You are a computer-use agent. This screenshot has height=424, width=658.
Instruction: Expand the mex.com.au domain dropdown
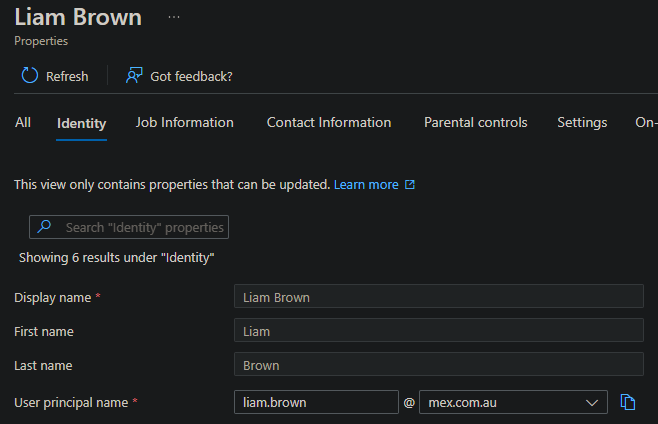pos(590,402)
